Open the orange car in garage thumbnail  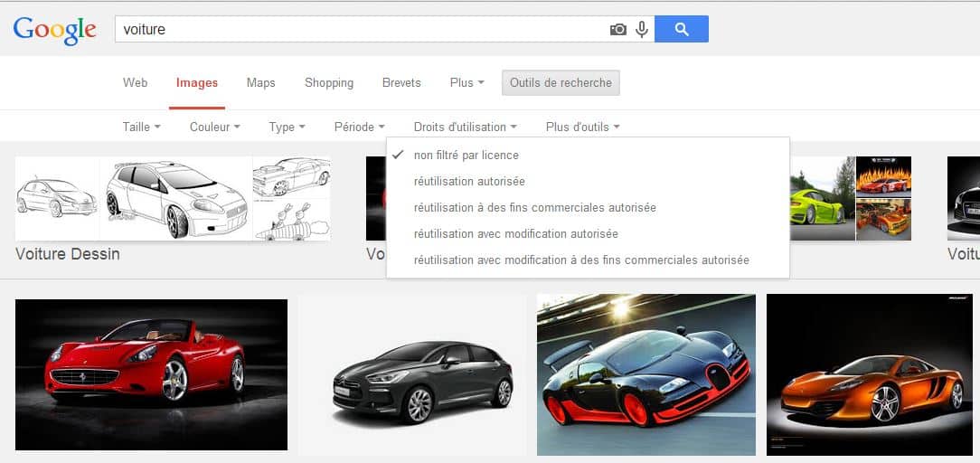[883, 220]
